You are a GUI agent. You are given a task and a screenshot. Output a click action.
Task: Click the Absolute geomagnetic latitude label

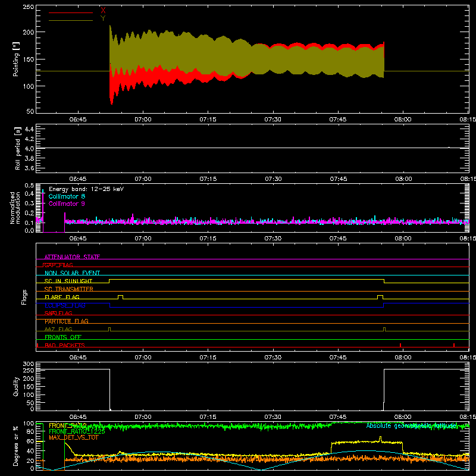pos(411,426)
